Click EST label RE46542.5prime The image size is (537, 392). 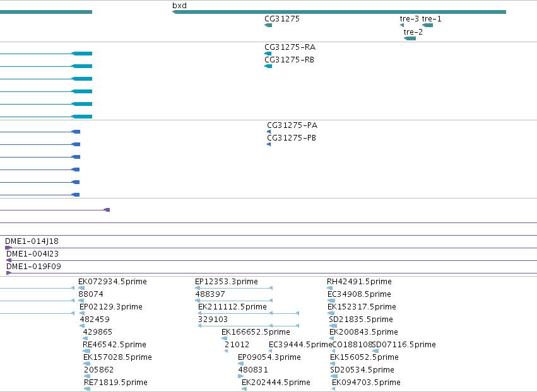coord(114,345)
